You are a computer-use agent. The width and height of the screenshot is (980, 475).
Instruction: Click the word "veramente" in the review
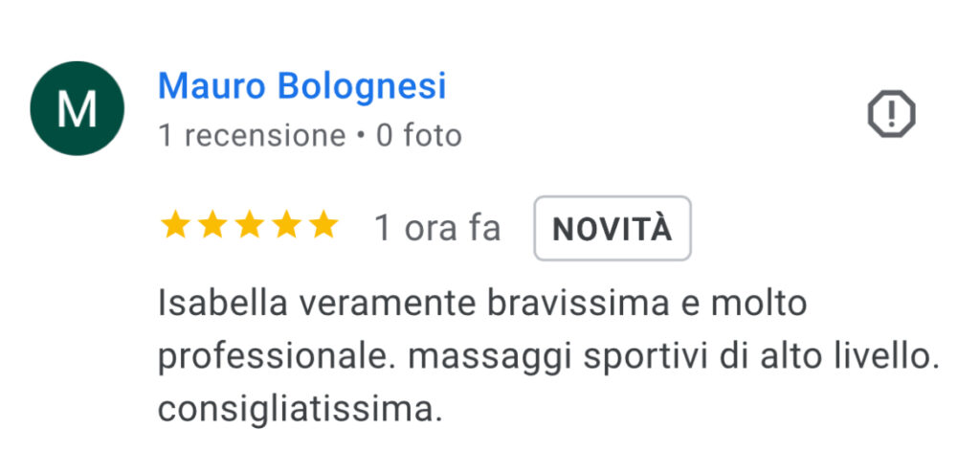[388, 304]
